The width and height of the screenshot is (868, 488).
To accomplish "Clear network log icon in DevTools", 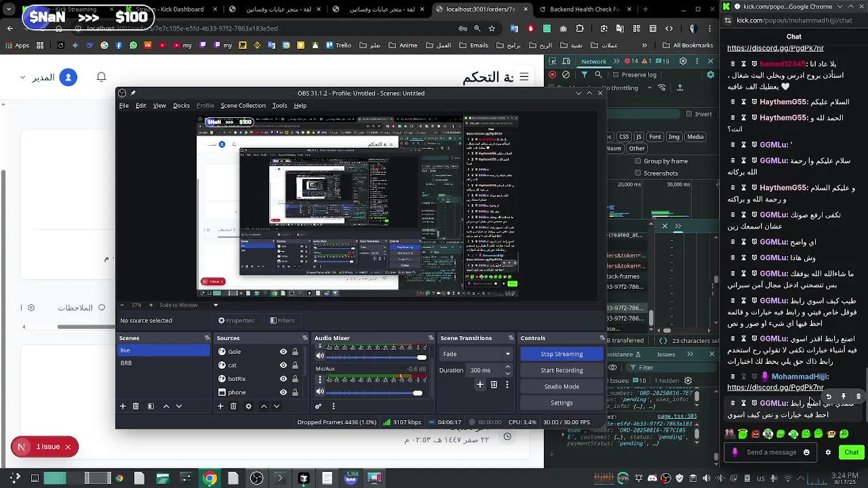I will 566,75.
